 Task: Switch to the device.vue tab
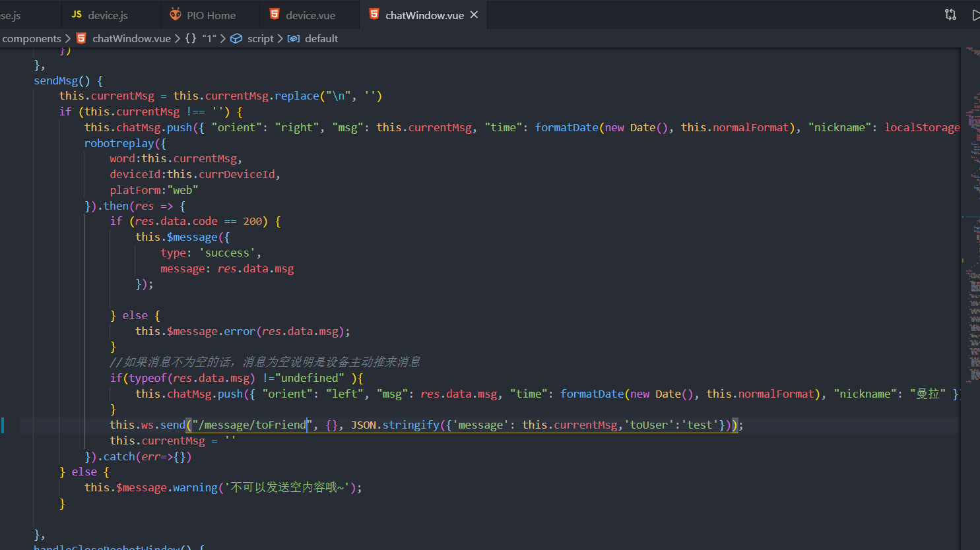coord(310,15)
